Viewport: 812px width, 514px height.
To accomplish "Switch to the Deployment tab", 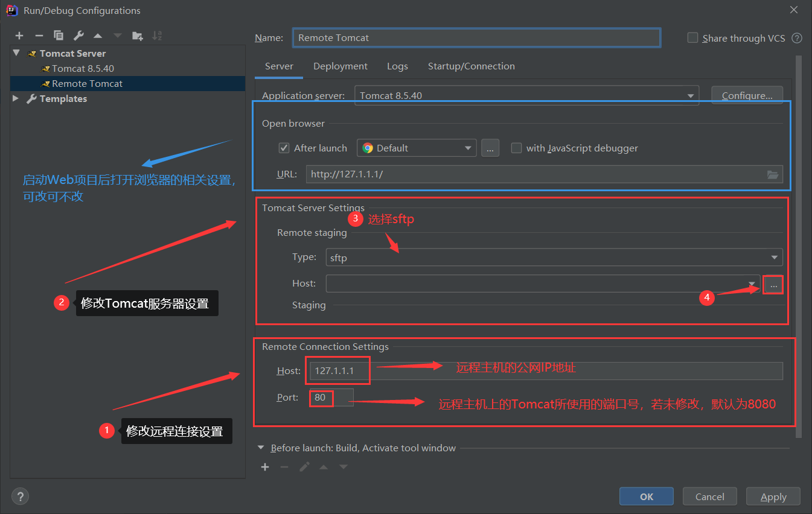I will (340, 66).
